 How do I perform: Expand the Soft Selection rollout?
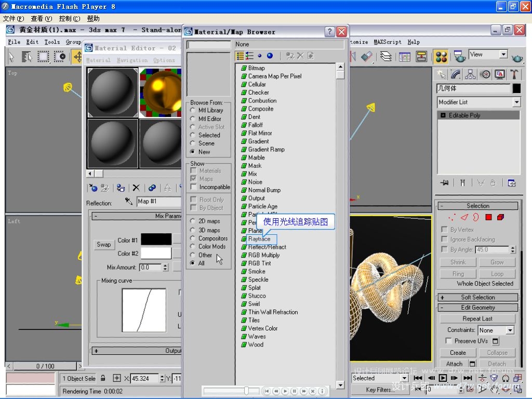[477, 297]
